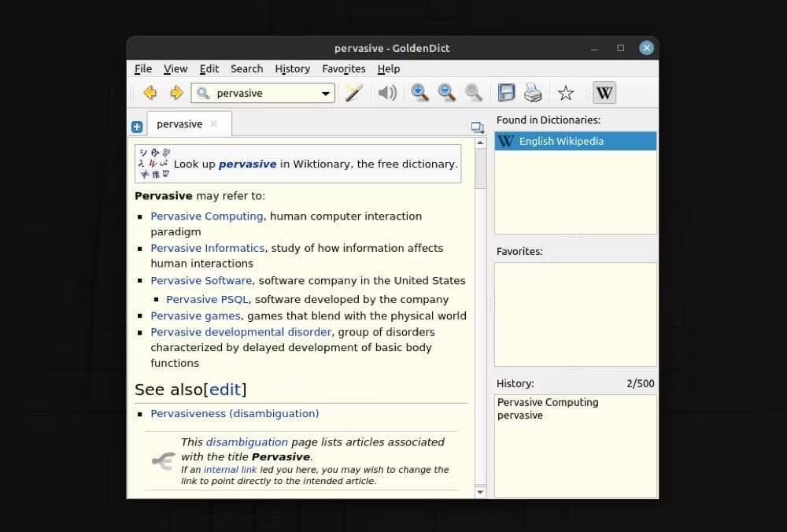Open a new tab with plus icon
Viewport: 787px width, 532px height.
[137, 126]
